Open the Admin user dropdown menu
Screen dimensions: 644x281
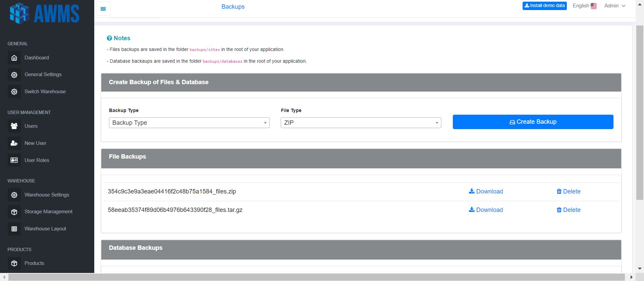[x=615, y=6]
